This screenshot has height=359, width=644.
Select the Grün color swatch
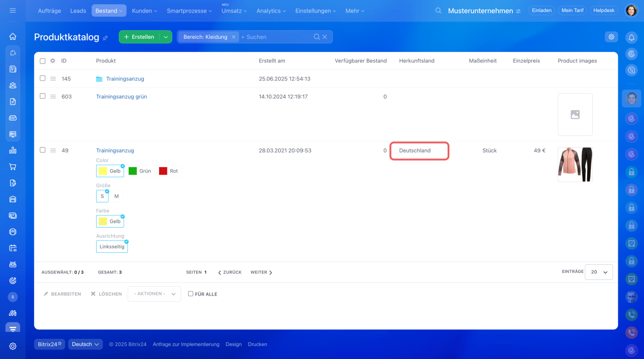pos(140,171)
